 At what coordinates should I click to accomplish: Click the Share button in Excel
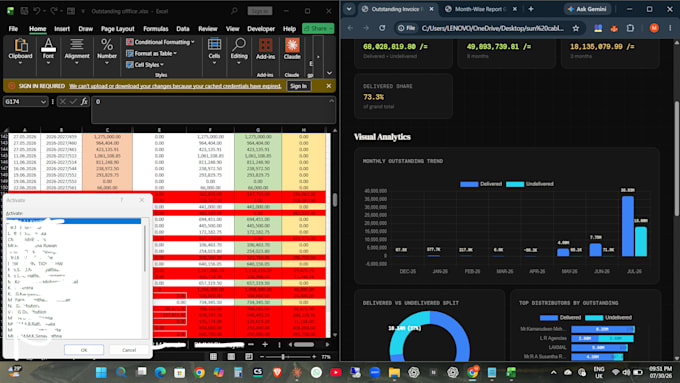coord(318,28)
